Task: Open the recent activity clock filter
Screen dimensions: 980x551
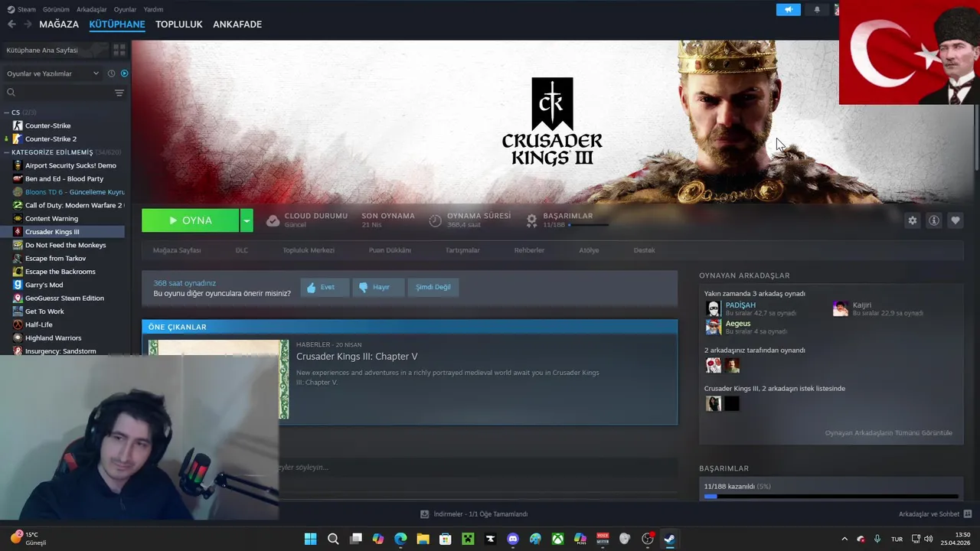Action: coord(111,73)
